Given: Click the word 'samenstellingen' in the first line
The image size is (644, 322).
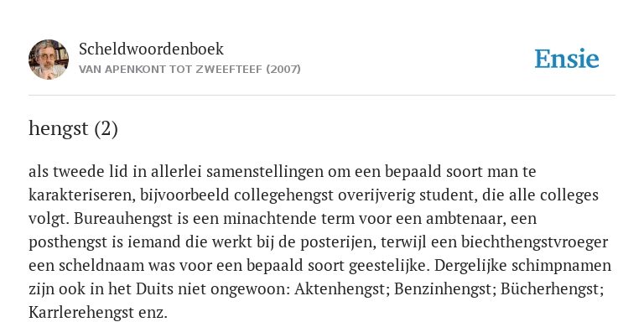Looking at the screenshot, I should 265,171.
